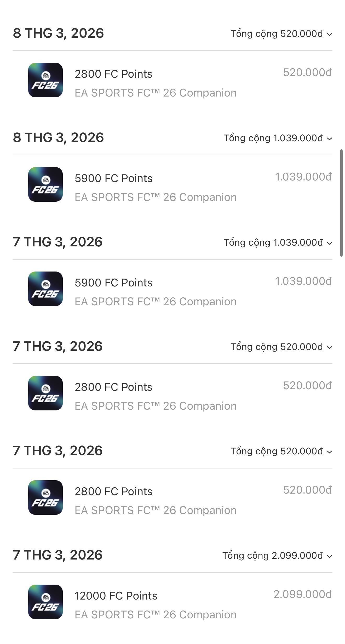Click the grey 2.099.000đ item price
Viewport: 345px width, 644px height.
pyautogui.click(x=303, y=594)
